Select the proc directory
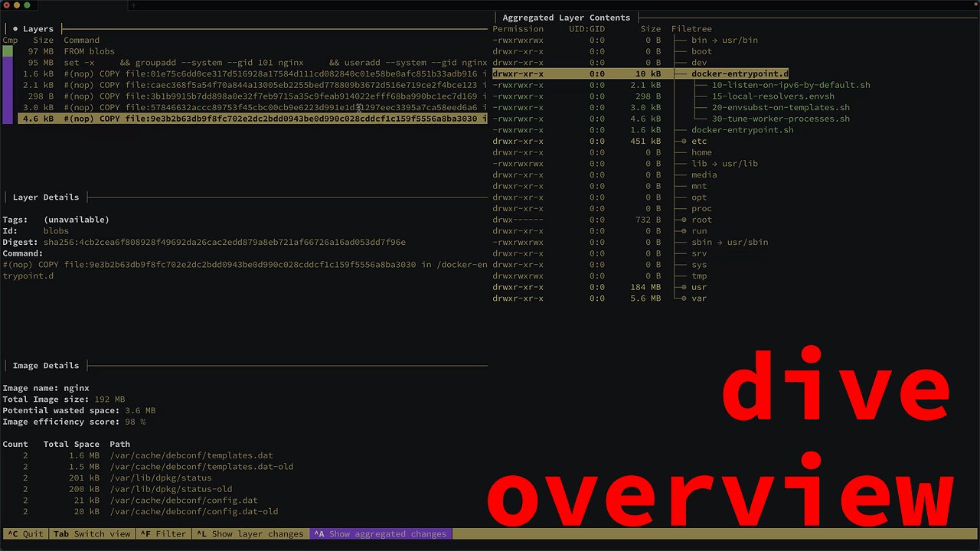 (x=701, y=209)
